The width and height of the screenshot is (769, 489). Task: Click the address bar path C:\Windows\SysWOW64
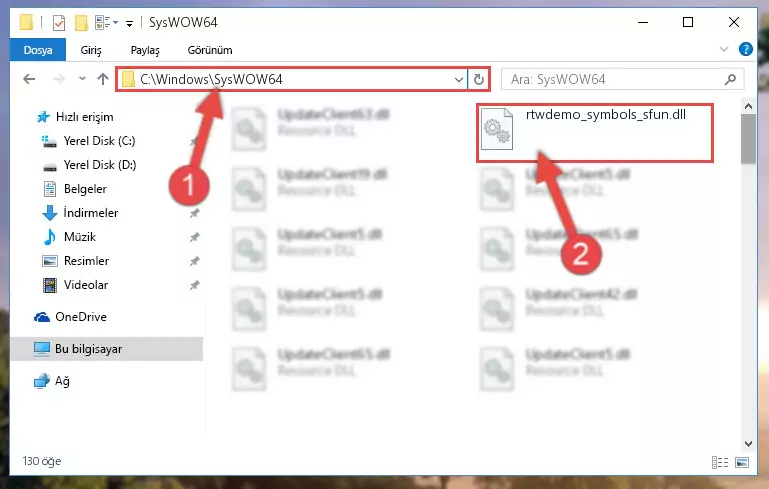coord(211,79)
